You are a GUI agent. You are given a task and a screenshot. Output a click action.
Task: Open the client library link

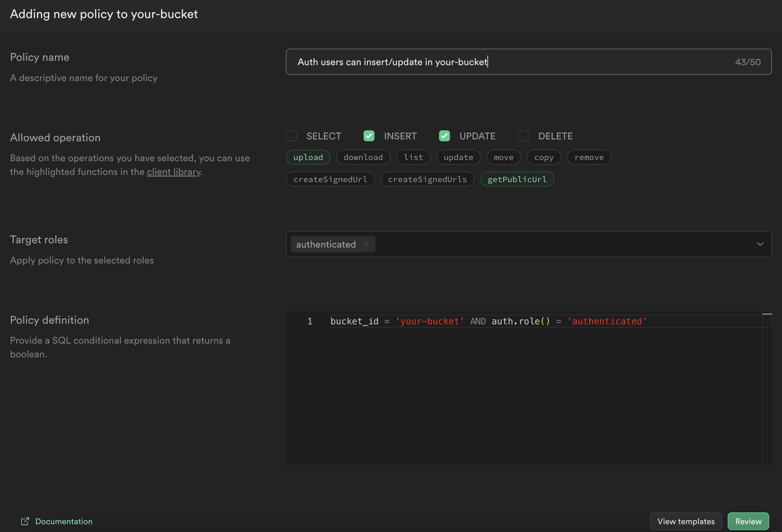click(174, 172)
